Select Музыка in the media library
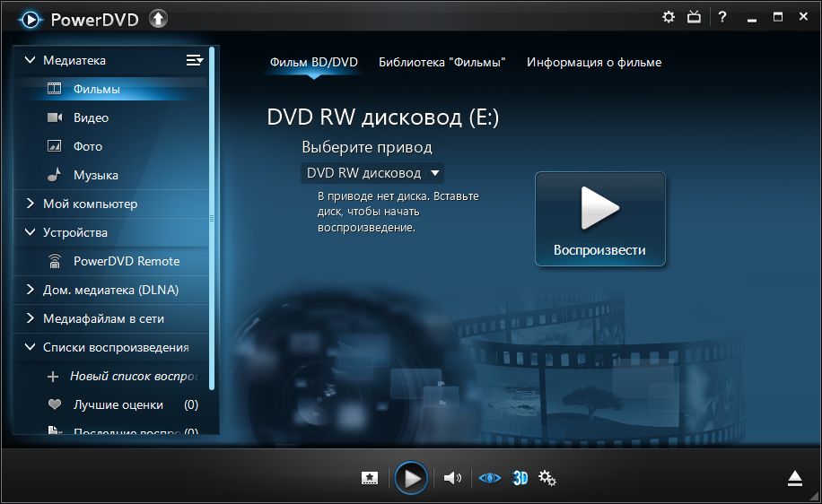This screenshot has width=822, height=504. click(x=110, y=175)
